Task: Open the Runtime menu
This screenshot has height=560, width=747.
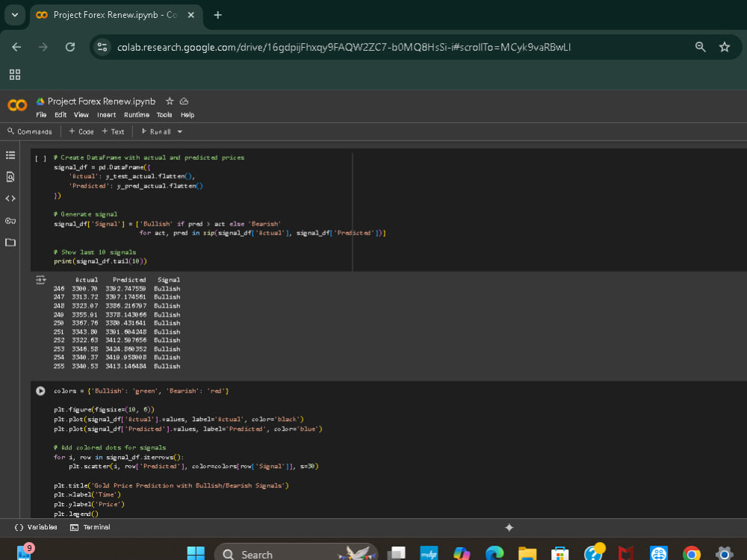Action: [137, 115]
